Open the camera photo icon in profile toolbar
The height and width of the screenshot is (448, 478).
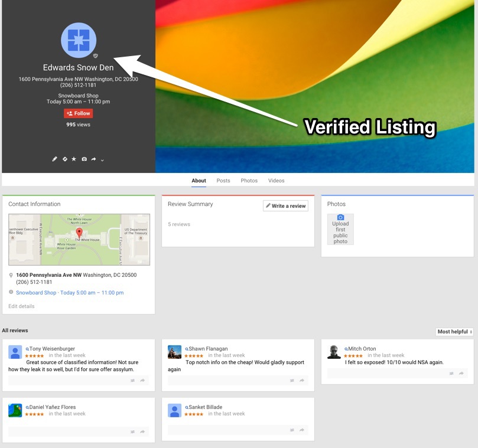point(84,159)
